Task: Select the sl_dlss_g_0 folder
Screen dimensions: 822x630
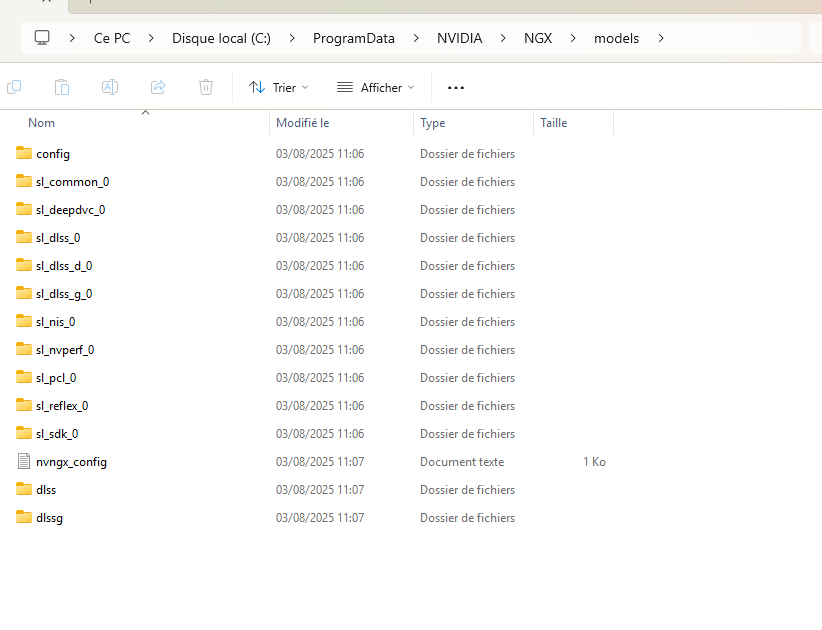Action: point(64,294)
